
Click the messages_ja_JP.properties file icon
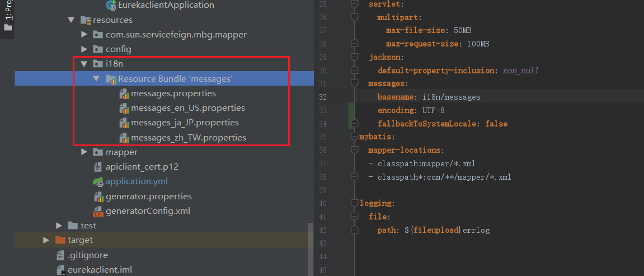tap(124, 123)
